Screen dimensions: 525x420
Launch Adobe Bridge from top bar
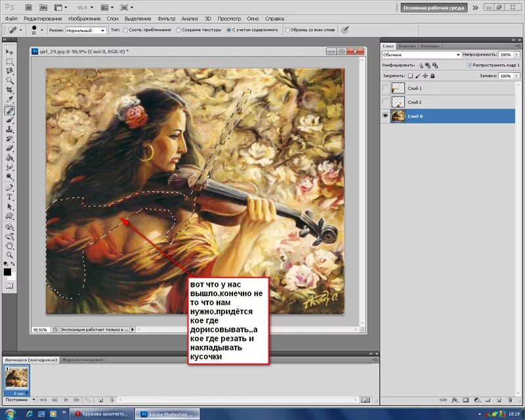coord(29,7)
